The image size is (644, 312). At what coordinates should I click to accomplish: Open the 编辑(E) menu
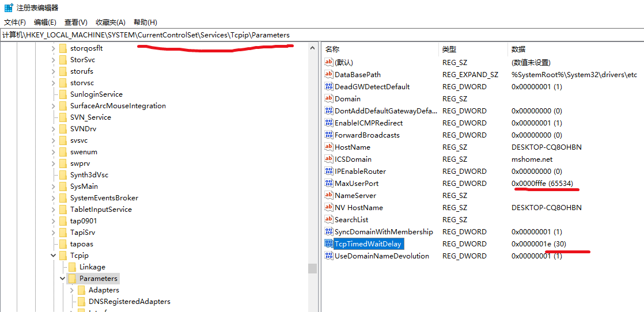click(x=45, y=22)
